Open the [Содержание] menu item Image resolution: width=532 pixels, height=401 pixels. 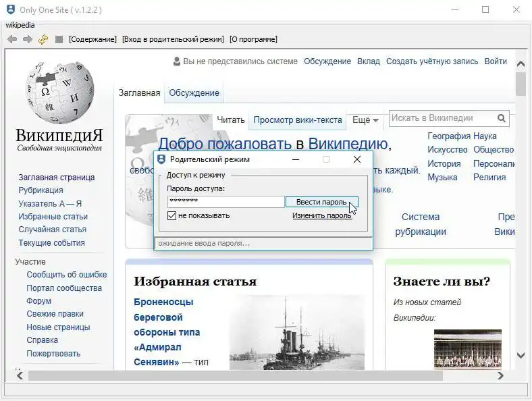coord(92,39)
